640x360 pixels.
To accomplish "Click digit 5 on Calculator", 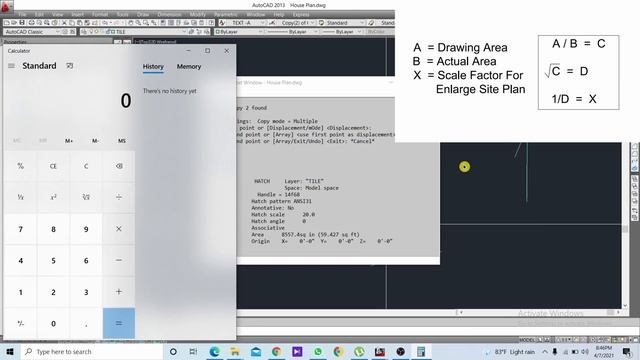I will [53, 260].
